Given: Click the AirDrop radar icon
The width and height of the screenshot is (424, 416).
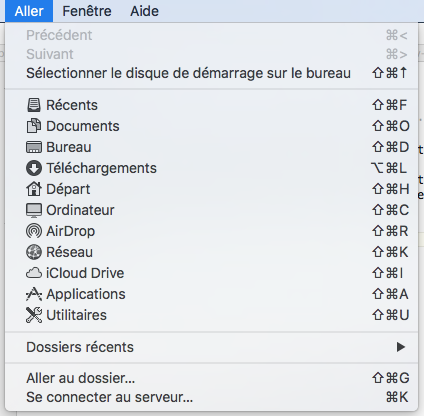Looking at the screenshot, I should (x=34, y=231).
